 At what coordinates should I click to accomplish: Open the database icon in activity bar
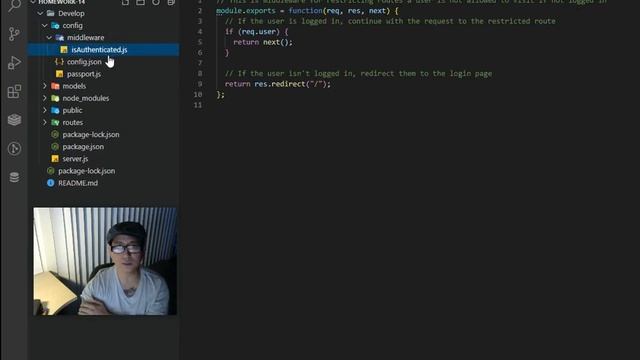14,177
